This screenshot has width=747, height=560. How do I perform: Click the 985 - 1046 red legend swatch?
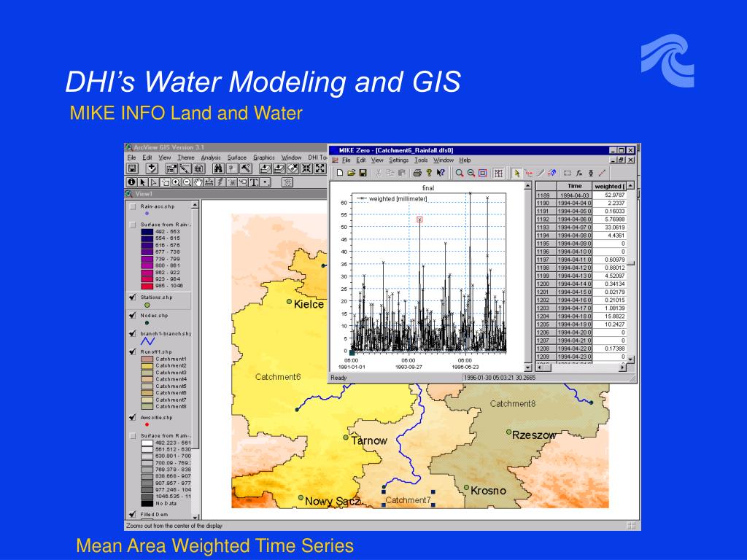coord(147,286)
